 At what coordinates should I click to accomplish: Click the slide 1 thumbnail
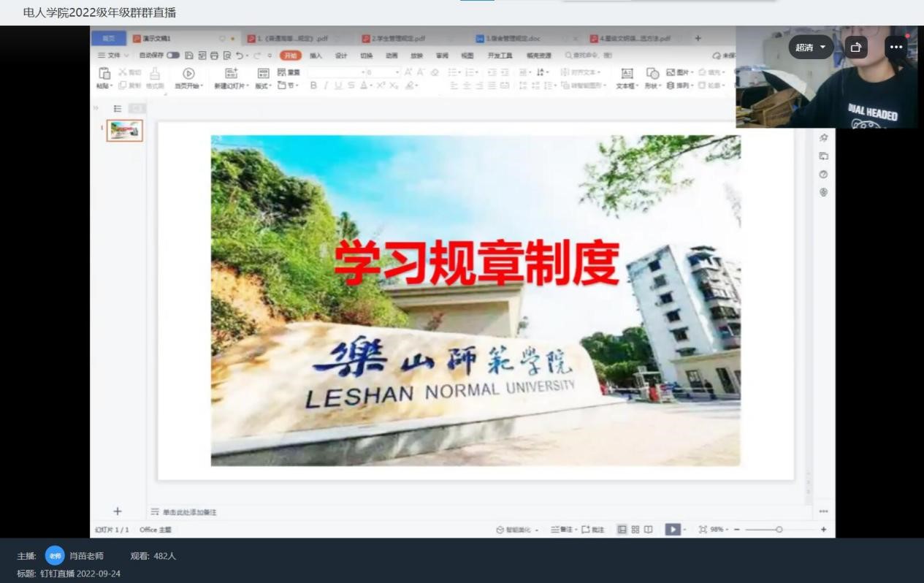point(124,131)
